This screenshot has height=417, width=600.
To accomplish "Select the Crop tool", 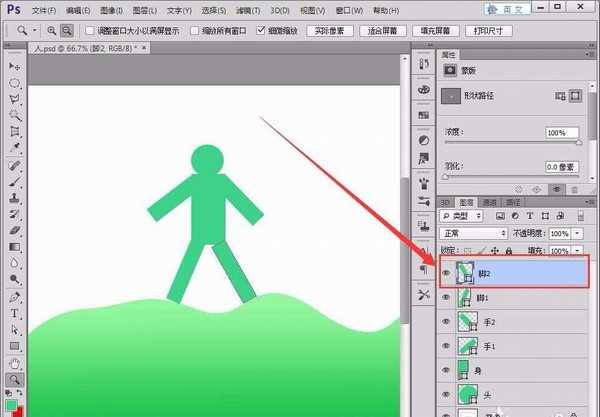I will 15,131.
